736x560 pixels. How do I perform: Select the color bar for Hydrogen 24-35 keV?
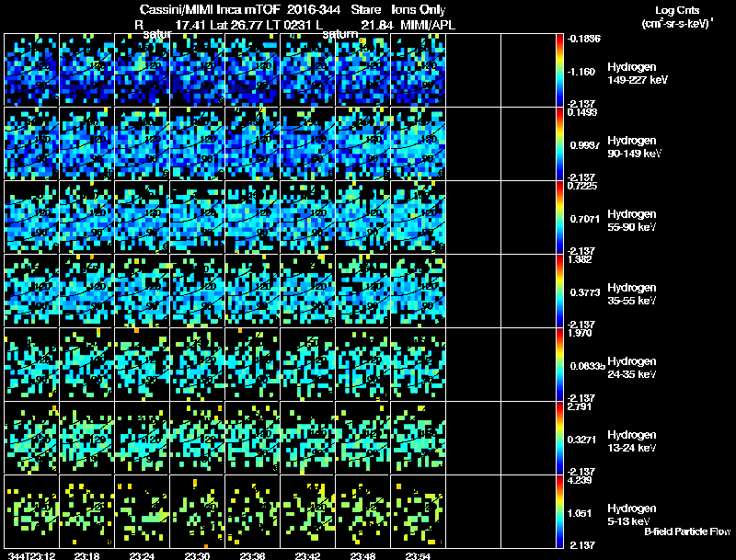pos(559,364)
